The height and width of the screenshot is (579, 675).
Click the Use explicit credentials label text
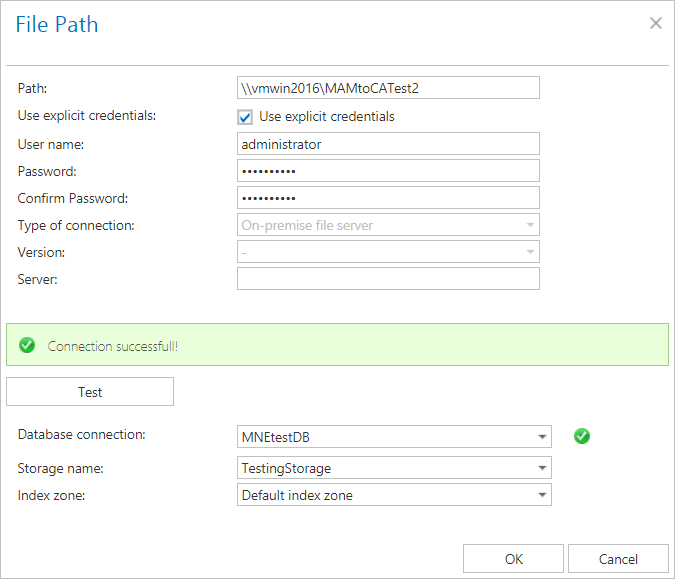point(326,117)
